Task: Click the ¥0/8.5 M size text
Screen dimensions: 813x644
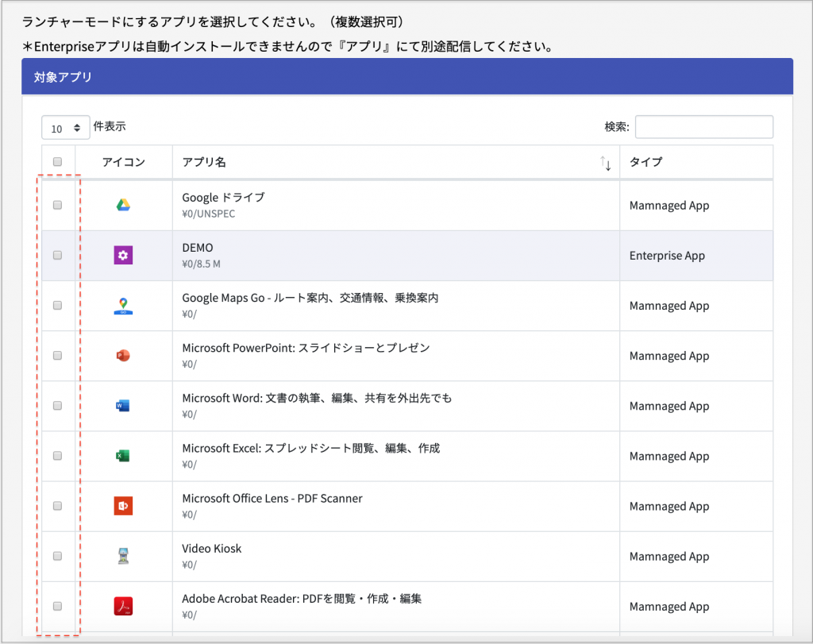Action: tap(201, 264)
